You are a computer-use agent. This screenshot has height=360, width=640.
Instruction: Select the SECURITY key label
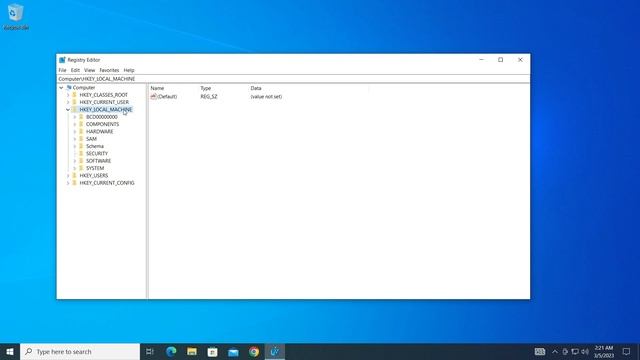click(x=97, y=154)
